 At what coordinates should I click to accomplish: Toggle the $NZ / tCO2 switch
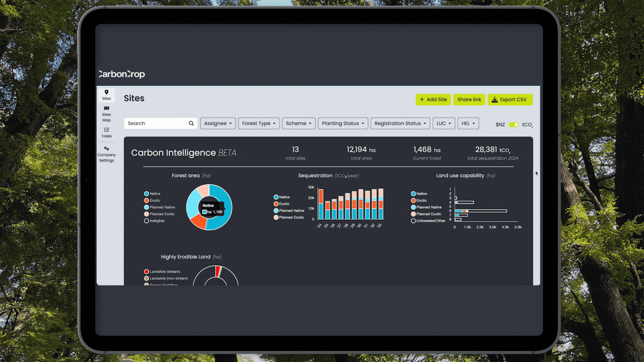coord(513,125)
